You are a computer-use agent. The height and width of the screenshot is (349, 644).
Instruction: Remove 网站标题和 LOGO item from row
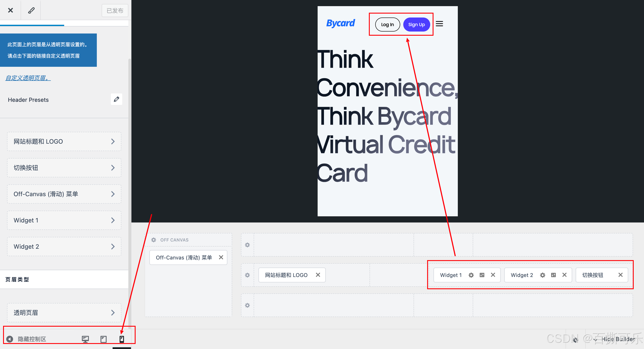pos(318,275)
